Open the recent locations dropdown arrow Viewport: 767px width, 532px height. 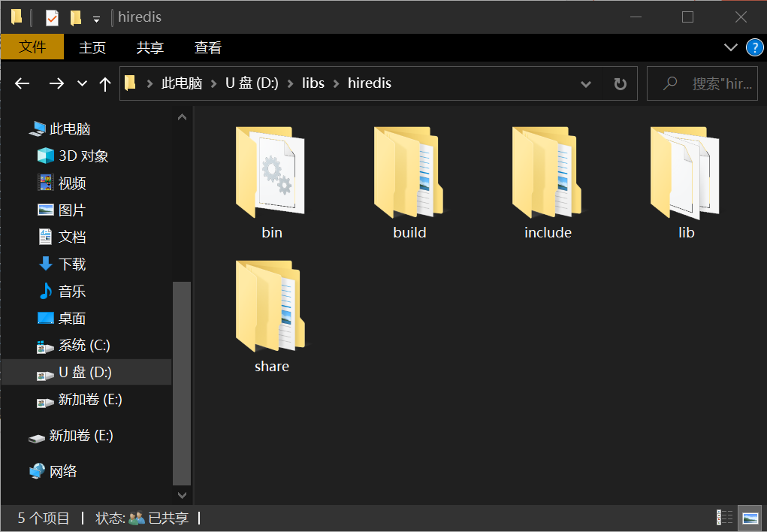(82, 83)
